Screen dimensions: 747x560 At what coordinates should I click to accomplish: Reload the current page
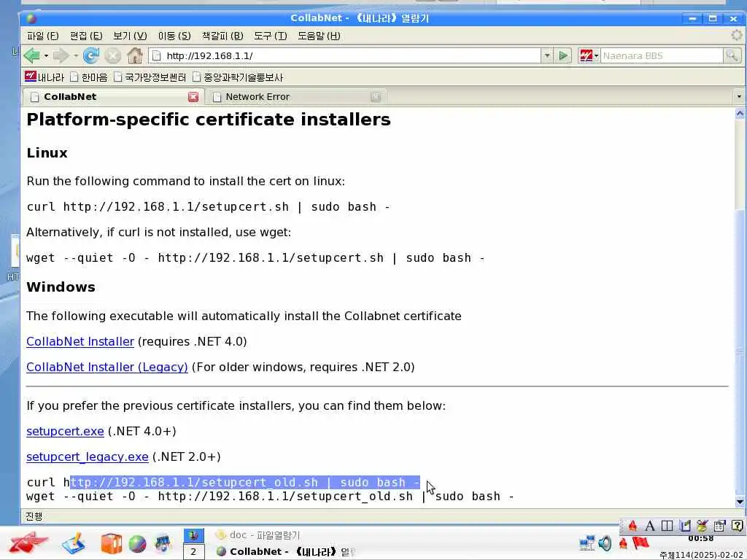[91, 55]
